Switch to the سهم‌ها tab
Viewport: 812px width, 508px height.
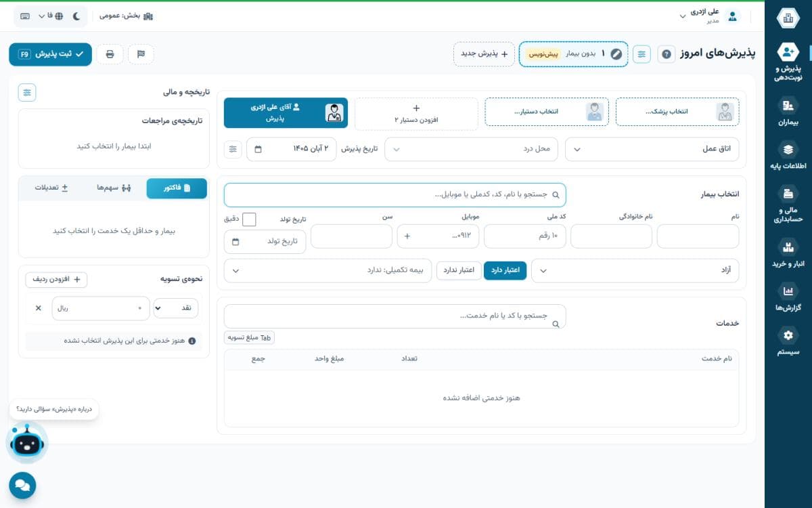(113, 188)
